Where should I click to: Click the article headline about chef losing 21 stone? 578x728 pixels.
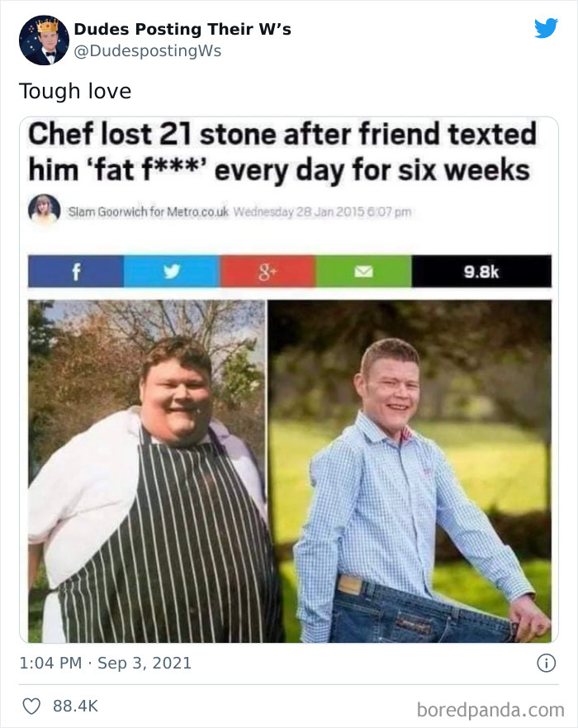click(282, 152)
